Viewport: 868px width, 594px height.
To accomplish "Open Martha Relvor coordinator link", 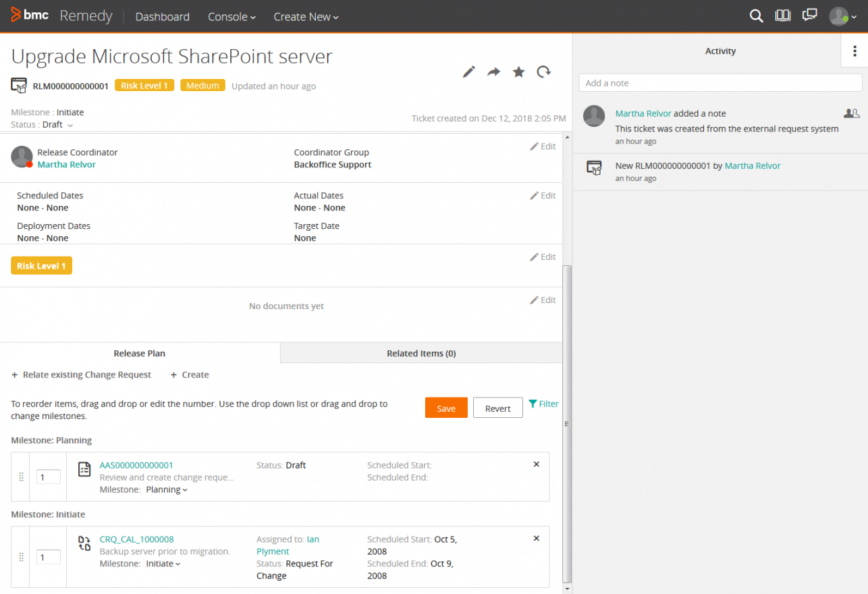I will pos(66,165).
